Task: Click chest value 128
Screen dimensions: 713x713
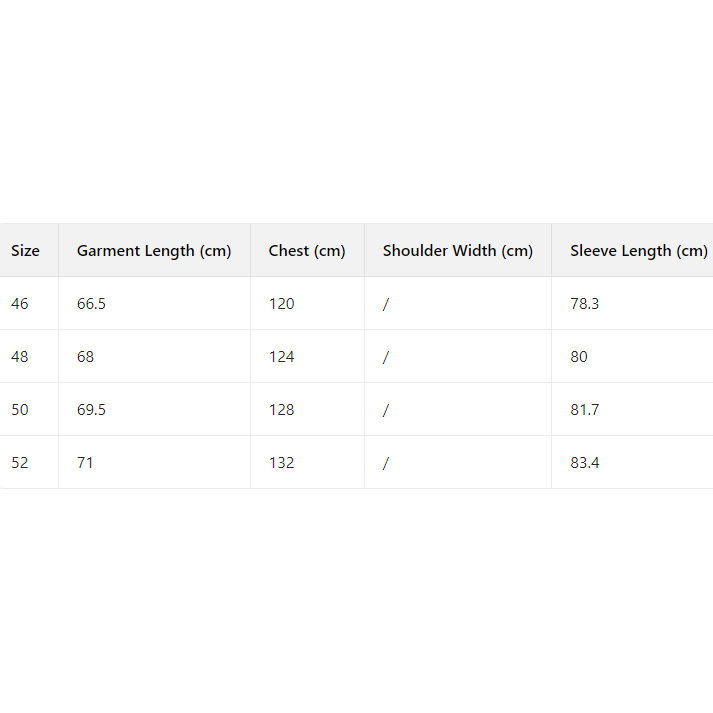Action: click(282, 410)
